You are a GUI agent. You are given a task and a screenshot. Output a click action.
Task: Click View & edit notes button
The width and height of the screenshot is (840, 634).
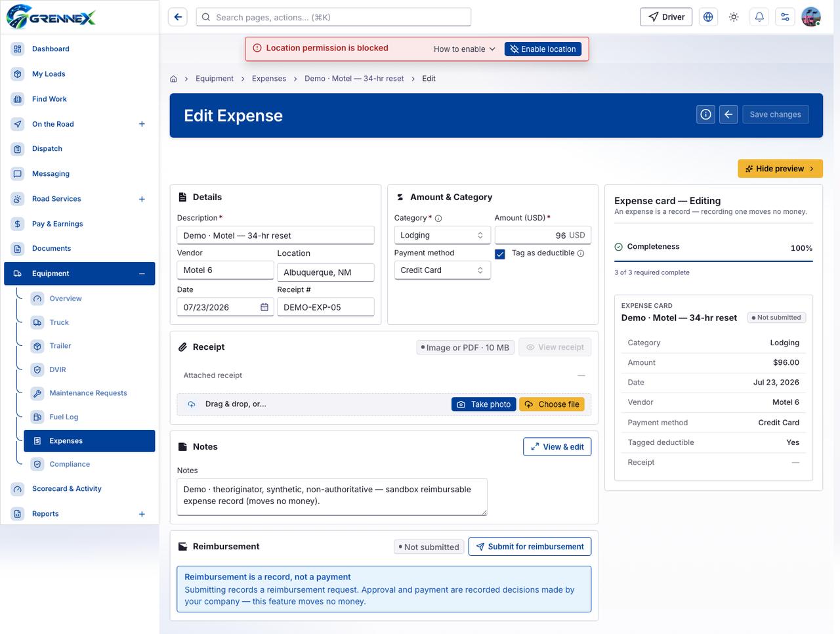click(x=557, y=447)
